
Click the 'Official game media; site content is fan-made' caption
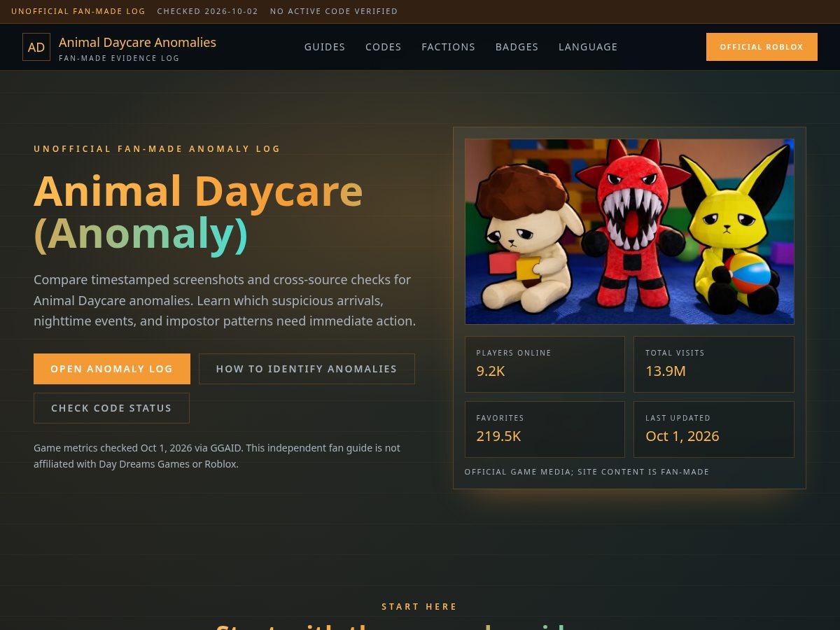(587, 472)
